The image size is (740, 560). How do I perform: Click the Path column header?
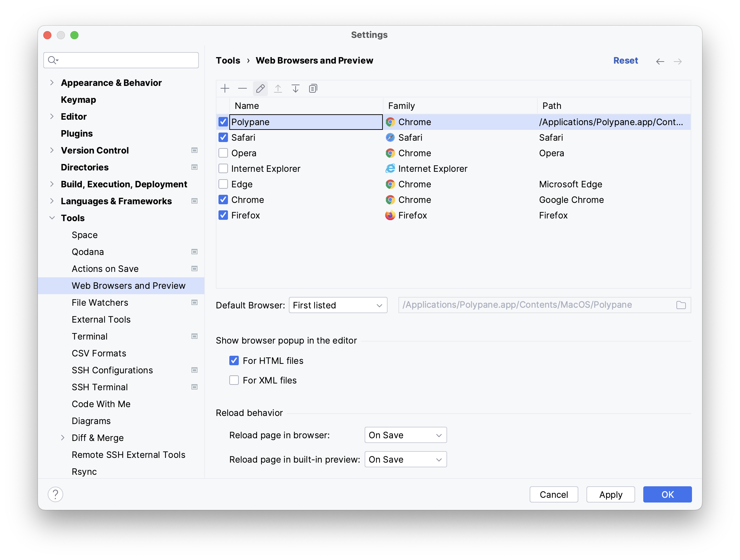click(614, 106)
